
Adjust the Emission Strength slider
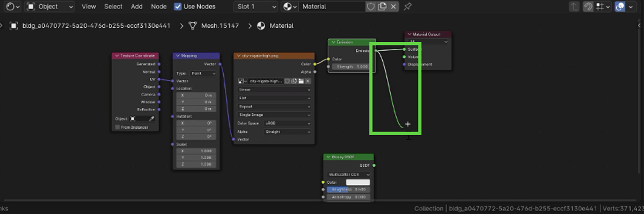pyautogui.click(x=352, y=67)
